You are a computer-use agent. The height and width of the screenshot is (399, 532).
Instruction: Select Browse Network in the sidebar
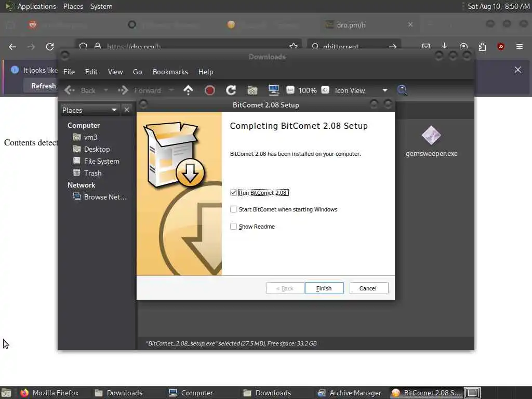point(100,197)
